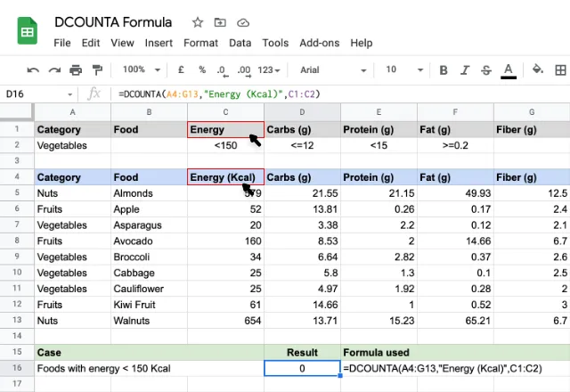This screenshot has height=392, width=570.
Task: Select the cell containing <150
Action: 225,145
